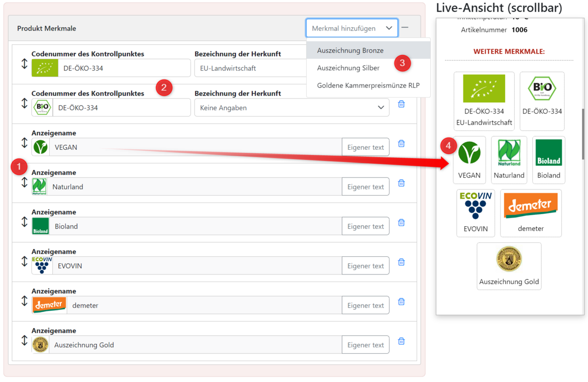Viewport: 588px width, 382px height.
Task: Click the EU-Landwirtschaft card in Live-Ansicht
Action: 484,101
